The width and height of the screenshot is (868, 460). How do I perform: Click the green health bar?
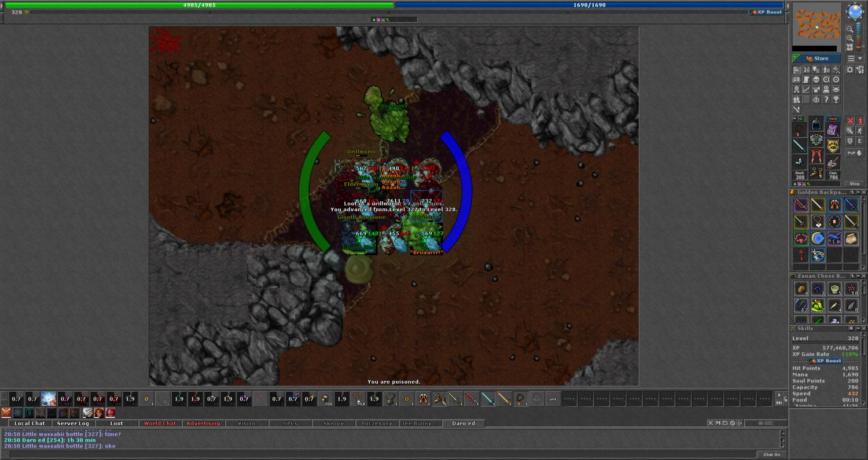[200, 5]
